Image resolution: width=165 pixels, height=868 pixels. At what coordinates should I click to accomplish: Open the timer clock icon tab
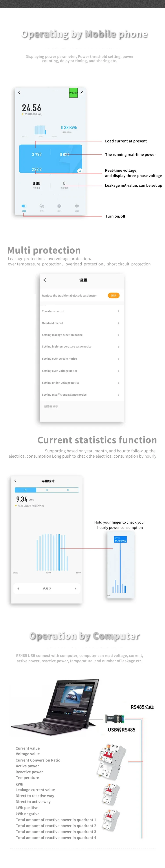pyautogui.click(x=59, y=206)
